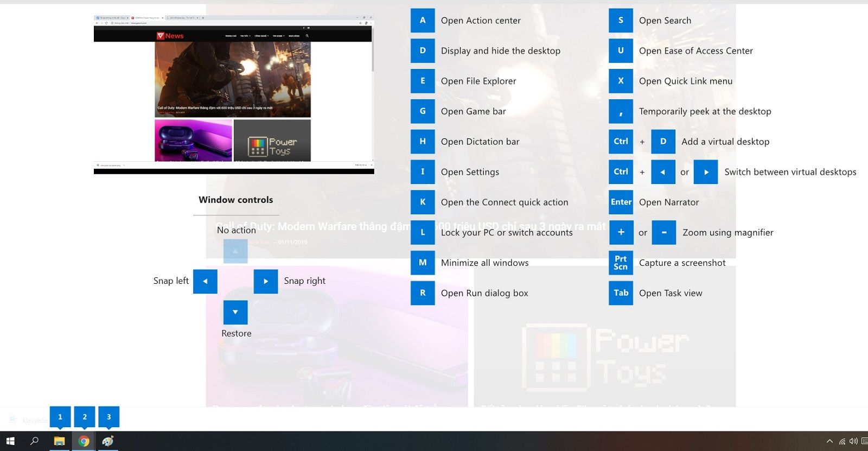Click the faded up arrow tile under No action

pos(235,251)
